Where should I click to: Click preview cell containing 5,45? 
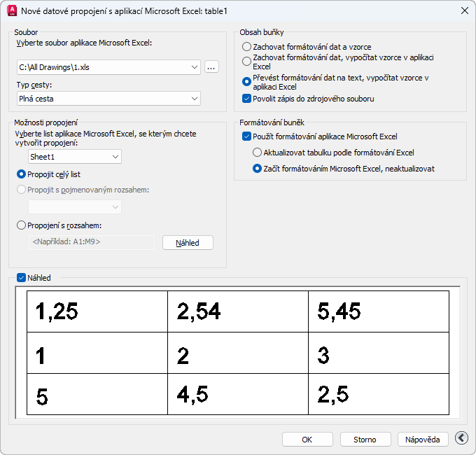[x=379, y=311]
